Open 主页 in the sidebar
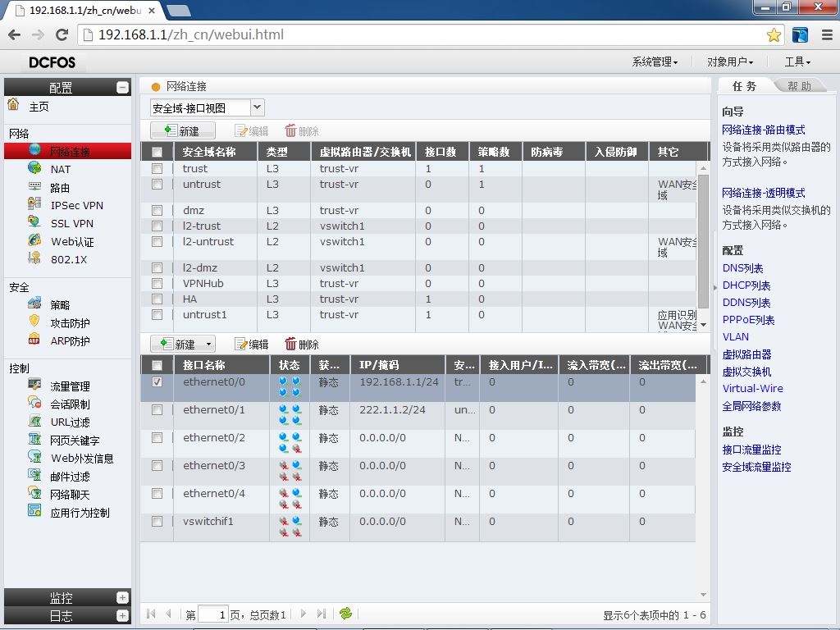 tap(39, 107)
